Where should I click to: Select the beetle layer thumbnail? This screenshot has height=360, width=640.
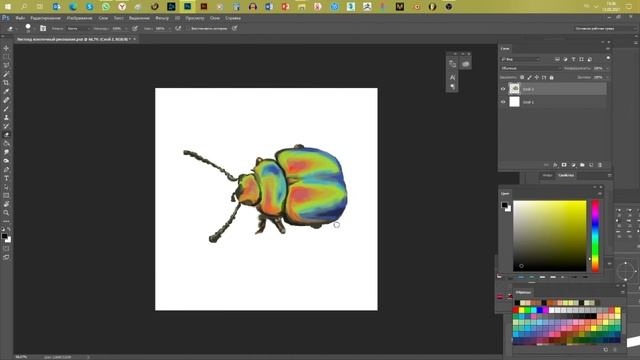point(514,89)
